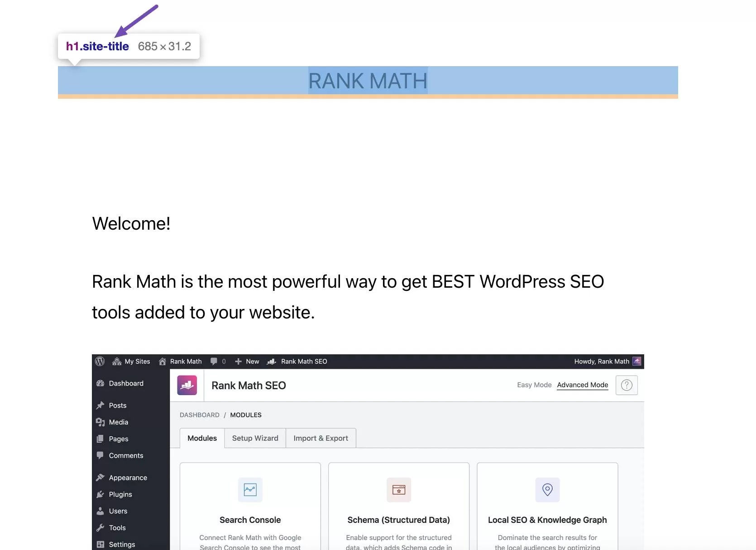The width and height of the screenshot is (756, 550).
Task: Click the 'Local SEO & Knowledge Graph' module title
Action: [x=547, y=520]
